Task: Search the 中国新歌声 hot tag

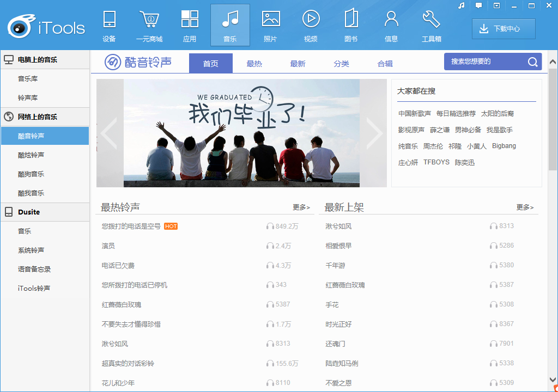Action: click(415, 113)
